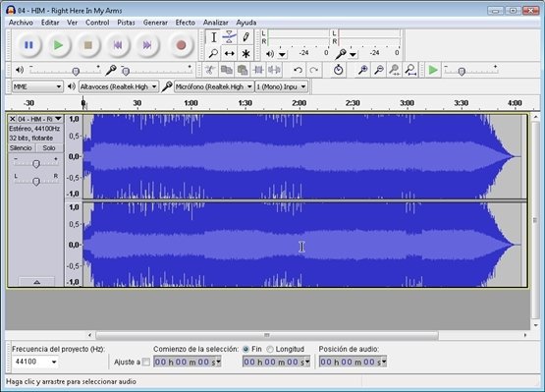This screenshot has width=545, height=392.
Task: Open the Editar menu
Action: click(x=50, y=23)
